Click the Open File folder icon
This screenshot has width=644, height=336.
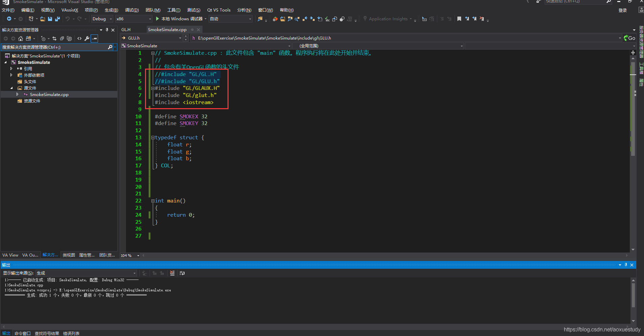point(43,19)
